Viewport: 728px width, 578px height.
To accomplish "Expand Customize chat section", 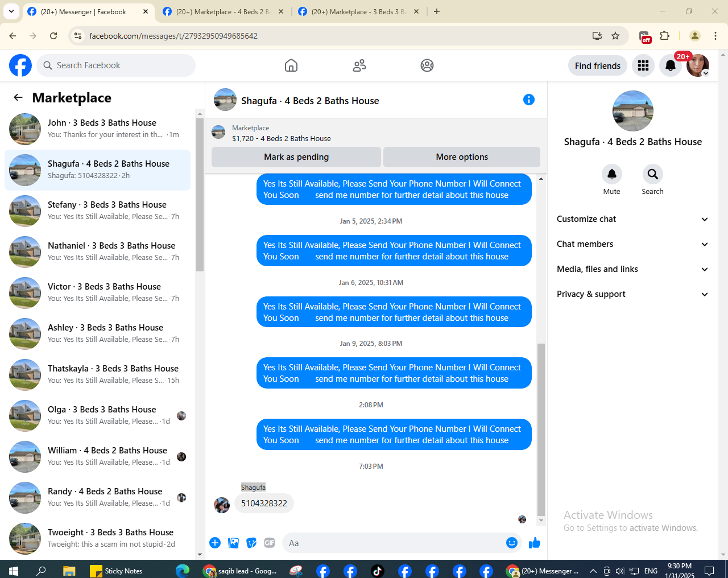I will coord(632,219).
